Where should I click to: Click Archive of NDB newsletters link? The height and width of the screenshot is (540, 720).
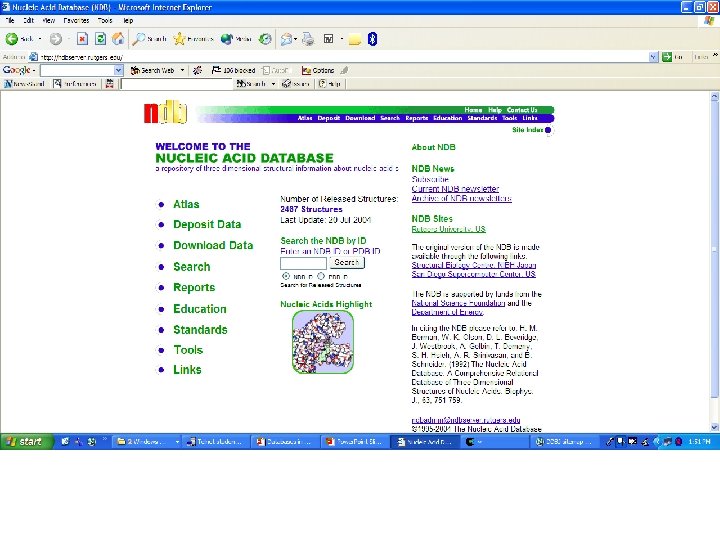[x=461, y=198]
